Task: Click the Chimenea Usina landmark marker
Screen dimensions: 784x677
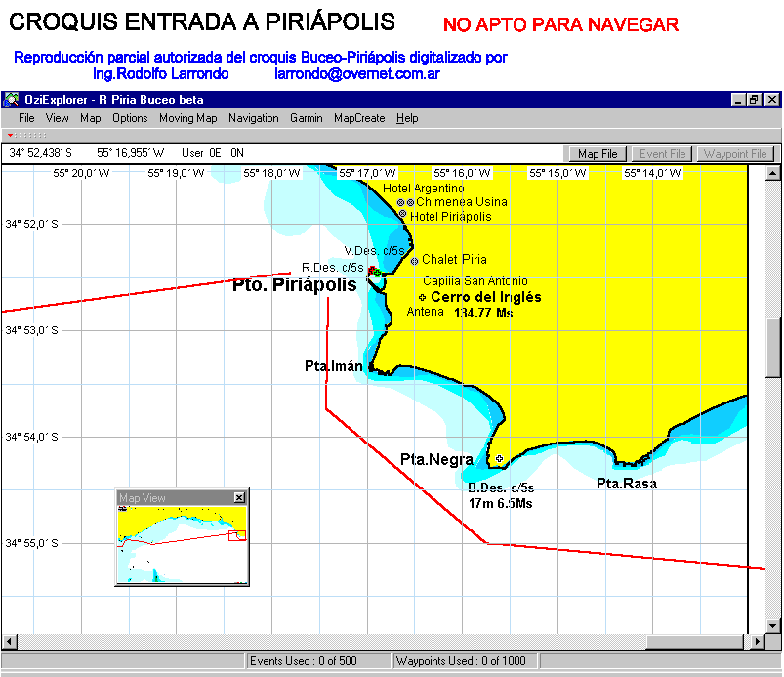Action: (411, 203)
